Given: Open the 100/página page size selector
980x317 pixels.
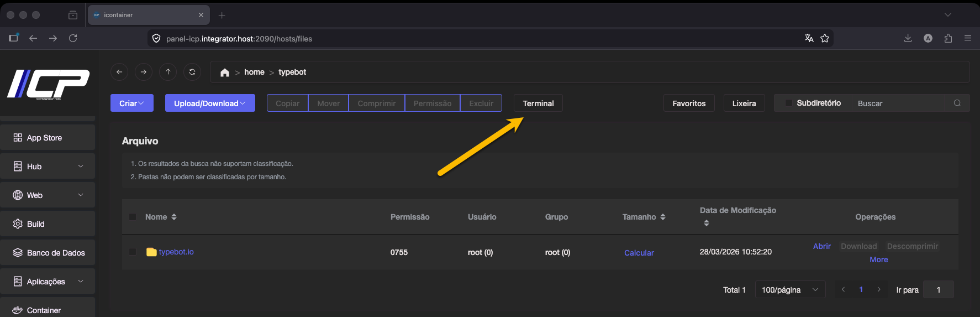Looking at the screenshot, I should 789,290.
